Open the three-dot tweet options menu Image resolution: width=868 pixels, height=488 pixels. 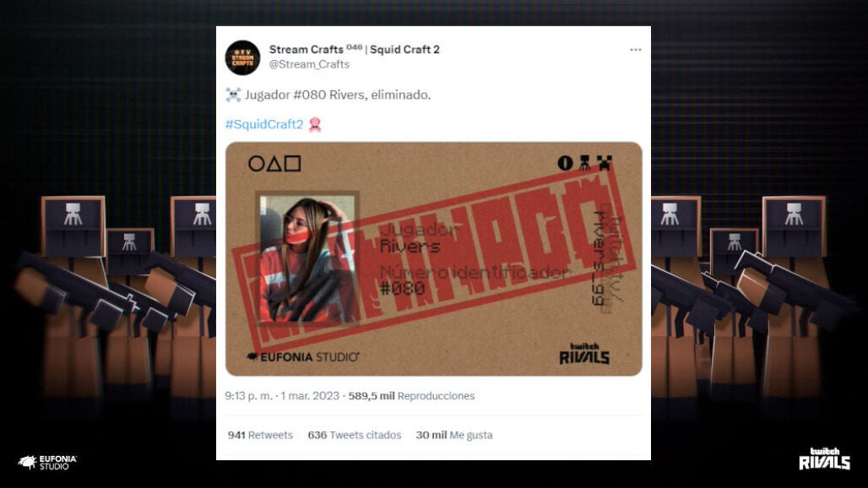point(635,50)
